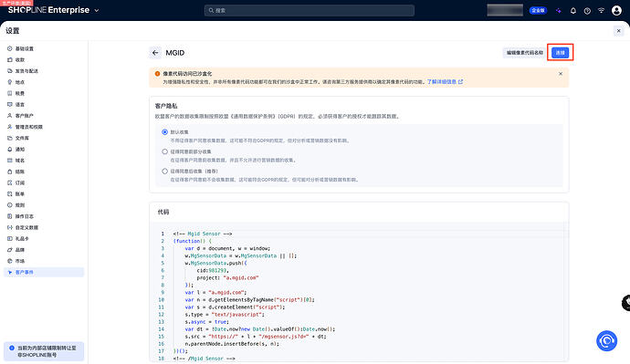Viewport: 630px width, 364px height.
Task: Select 客户事件 customer events entry
Action: click(44, 272)
